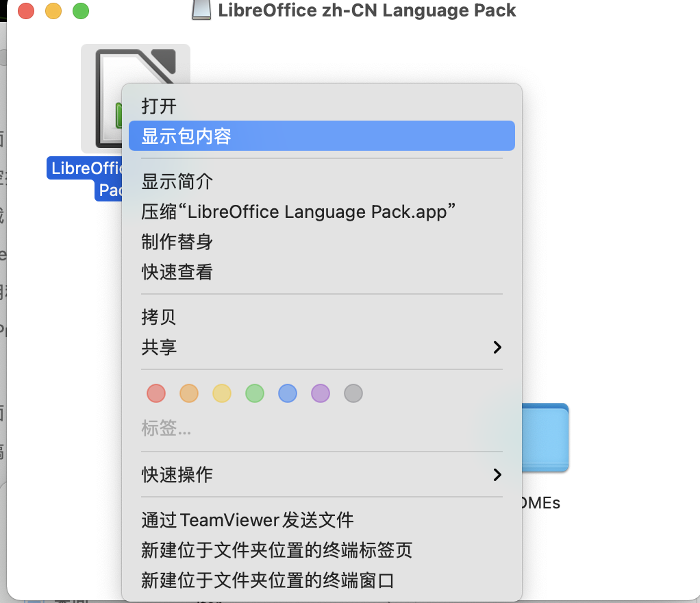
Task: Apply the purple tag color
Action: (321, 393)
